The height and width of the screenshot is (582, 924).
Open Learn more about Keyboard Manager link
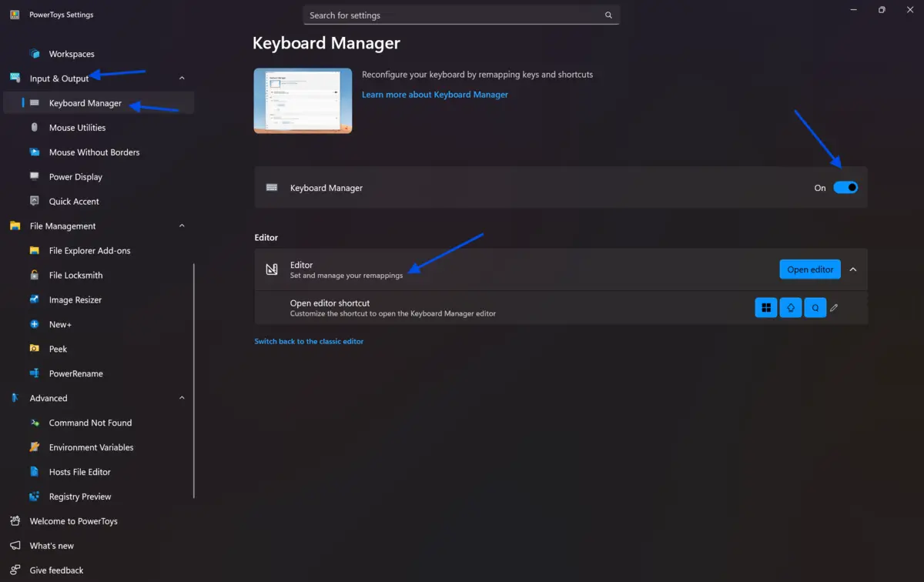pos(435,95)
